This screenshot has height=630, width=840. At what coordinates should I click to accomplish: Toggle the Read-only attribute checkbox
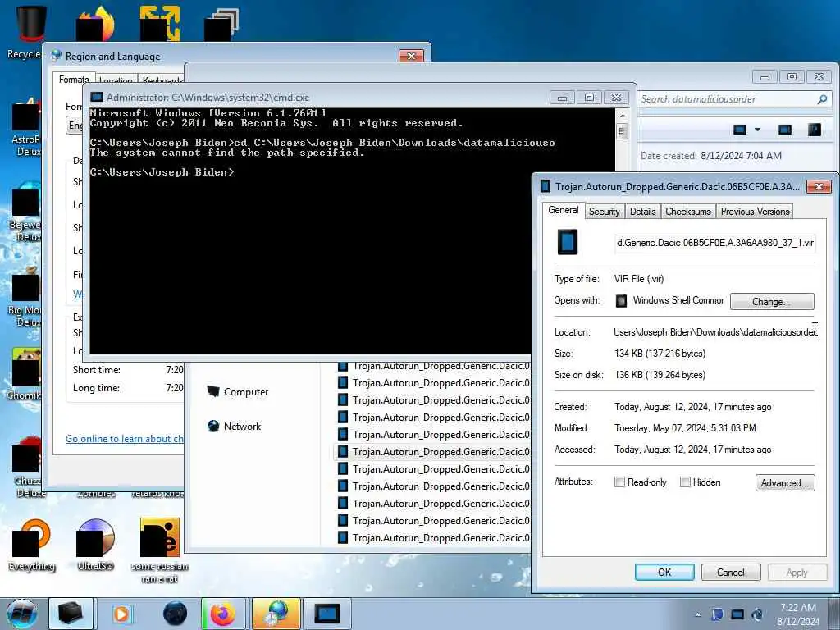coord(620,482)
